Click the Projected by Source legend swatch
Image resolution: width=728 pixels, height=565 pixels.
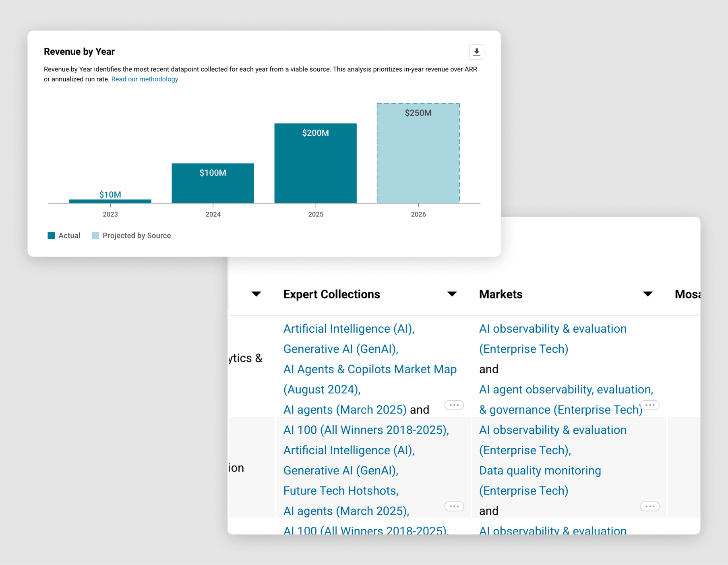[x=95, y=236]
